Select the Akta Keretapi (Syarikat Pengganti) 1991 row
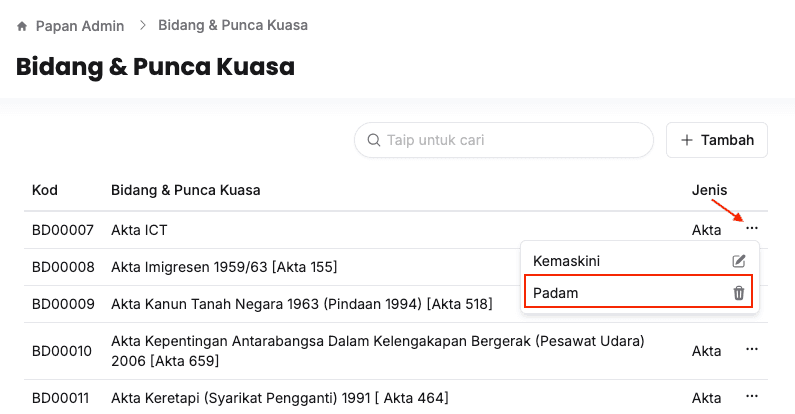 280,398
